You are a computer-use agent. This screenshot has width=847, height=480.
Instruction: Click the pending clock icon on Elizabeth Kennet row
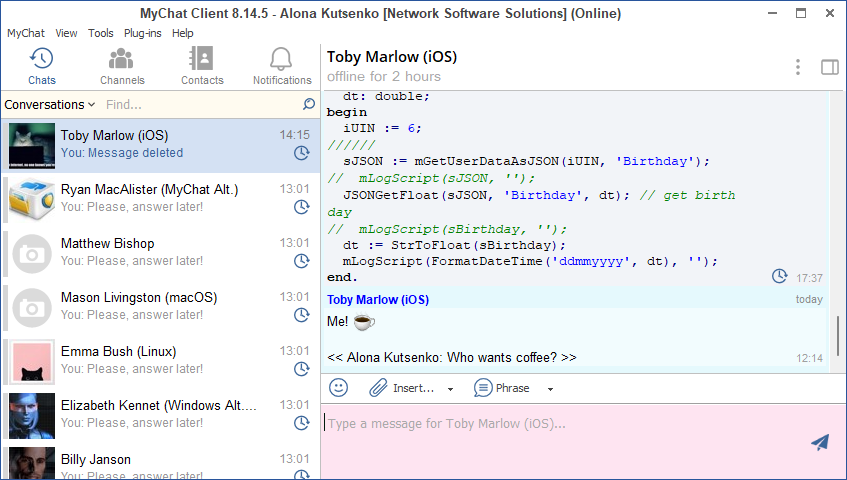coord(301,423)
